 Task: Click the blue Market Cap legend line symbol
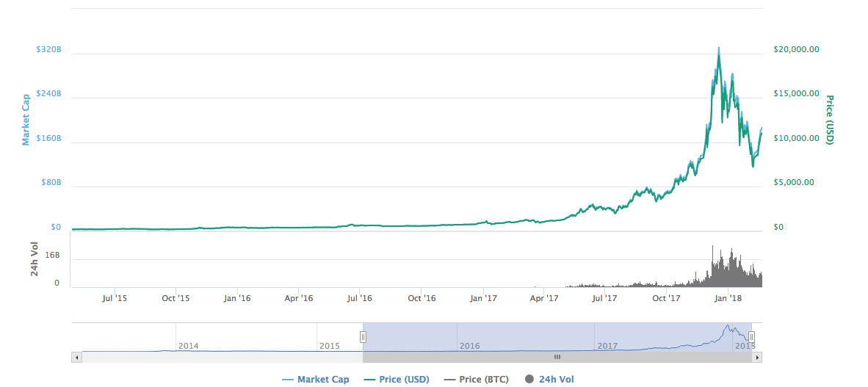[288, 380]
